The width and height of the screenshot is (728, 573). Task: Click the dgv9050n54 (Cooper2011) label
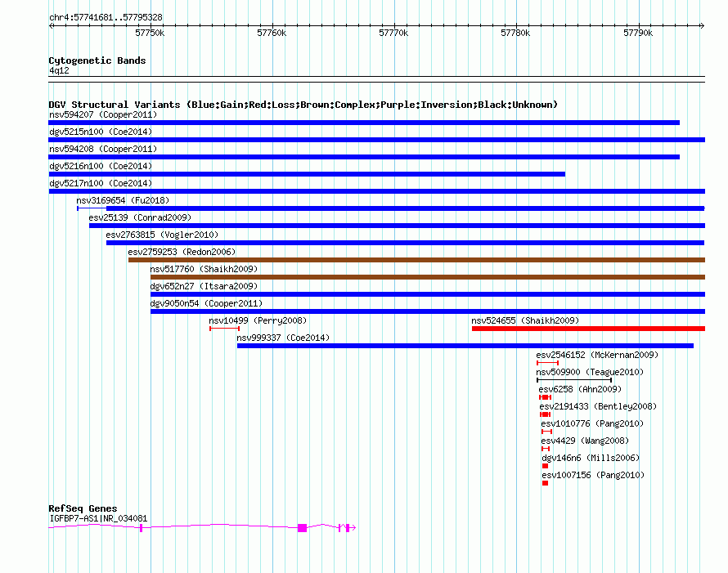point(206,303)
